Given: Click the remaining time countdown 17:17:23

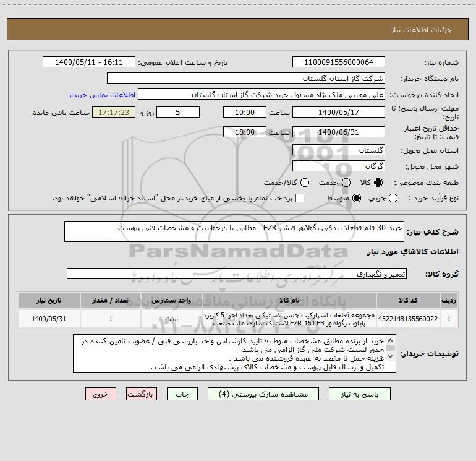Looking at the screenshot, I should (x=114, y=113).
